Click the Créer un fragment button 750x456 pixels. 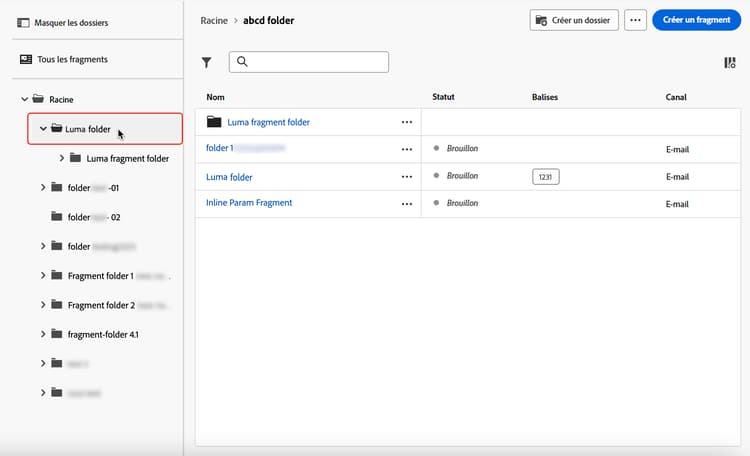pos(703,20)
